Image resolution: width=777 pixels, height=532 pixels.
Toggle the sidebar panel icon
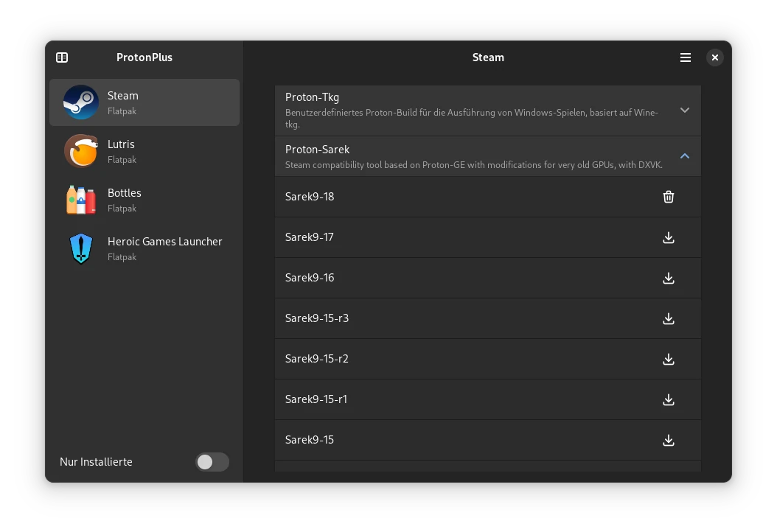tap(62, 57)
